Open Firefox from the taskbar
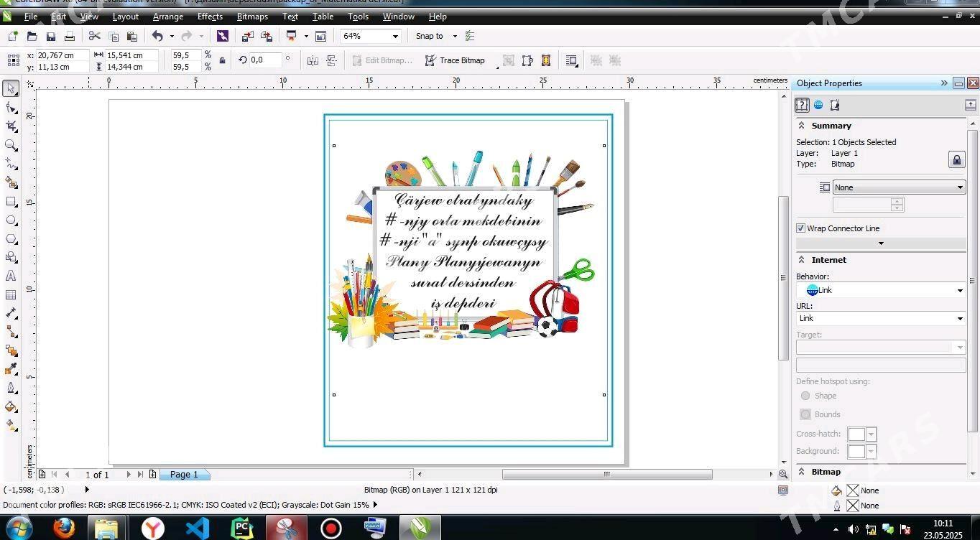 pyautogui.click(x=64, y=529)
